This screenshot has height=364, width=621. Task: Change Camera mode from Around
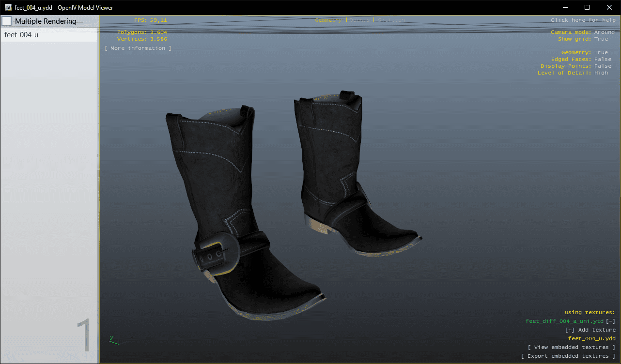604,32
